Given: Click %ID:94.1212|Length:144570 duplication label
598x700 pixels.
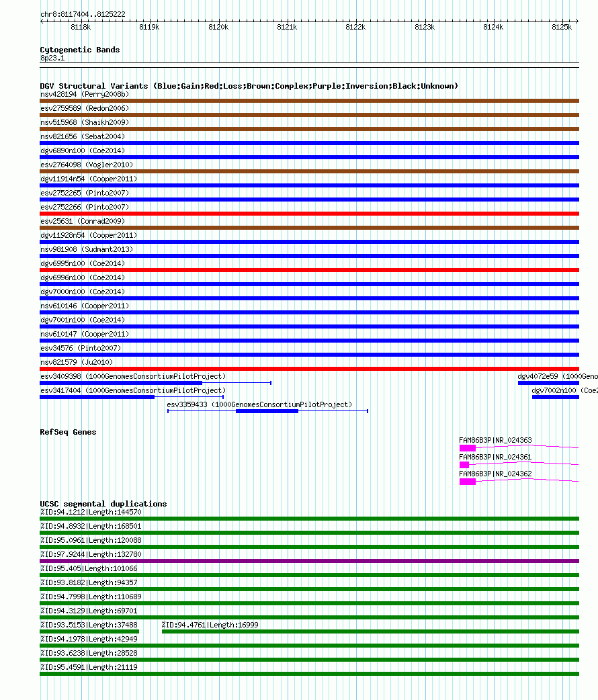Looking at the screenshot, I should coord(91,512).
